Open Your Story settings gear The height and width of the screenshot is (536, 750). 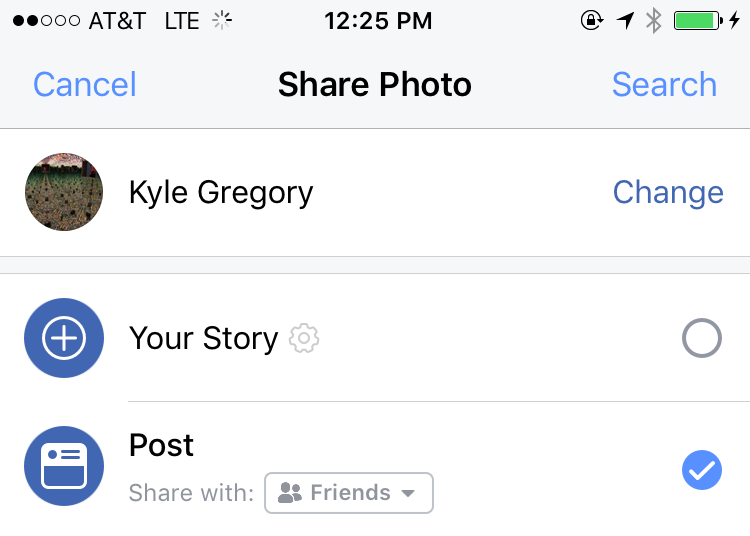point(304,339)
